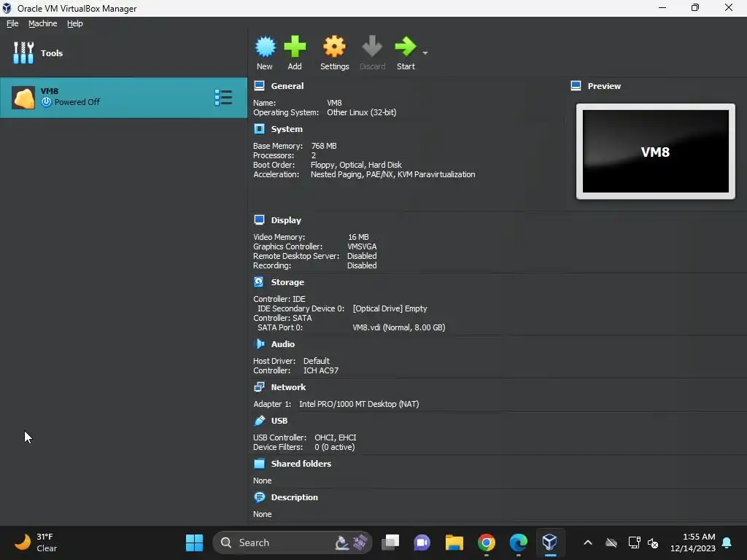Click the green Add machine icon
The height and width of the screenshot is (560, 747).
coord(295,47)
